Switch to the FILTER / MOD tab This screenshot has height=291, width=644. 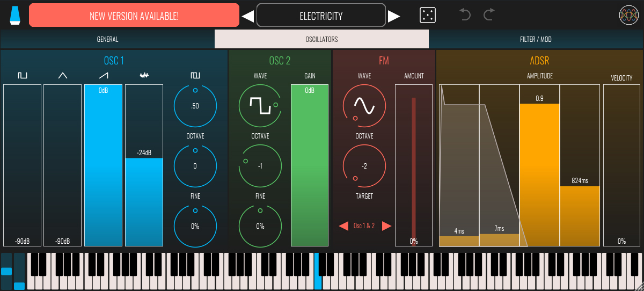[x=536, y=39]
